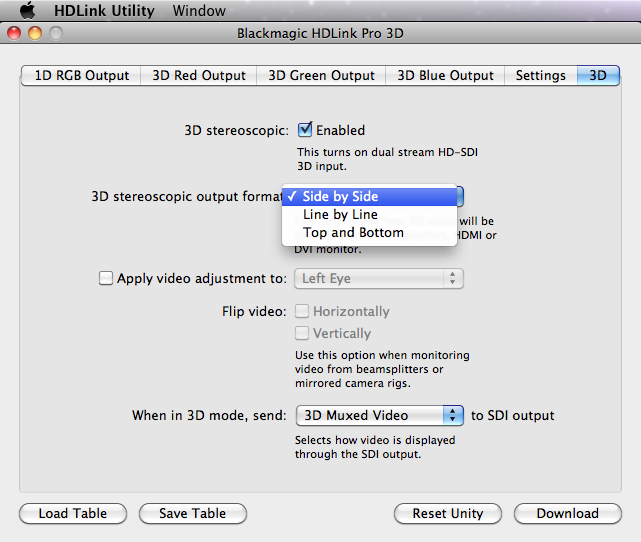Choose Line by Line output format
Image resolution: width=641 pixels, height=542 pixels.
(370, 215)
